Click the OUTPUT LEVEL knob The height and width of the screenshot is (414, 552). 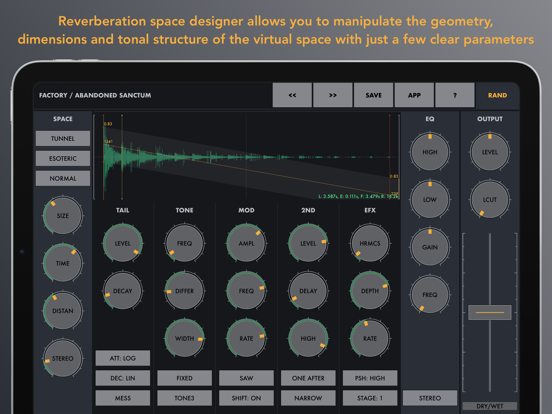click(x=490, y=152)
